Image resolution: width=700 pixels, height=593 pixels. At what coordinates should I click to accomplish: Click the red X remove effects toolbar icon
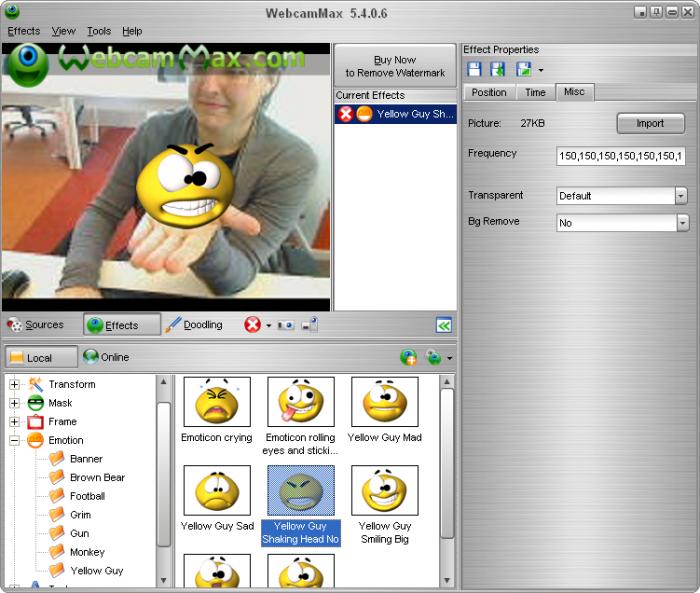tap(252, 325)
